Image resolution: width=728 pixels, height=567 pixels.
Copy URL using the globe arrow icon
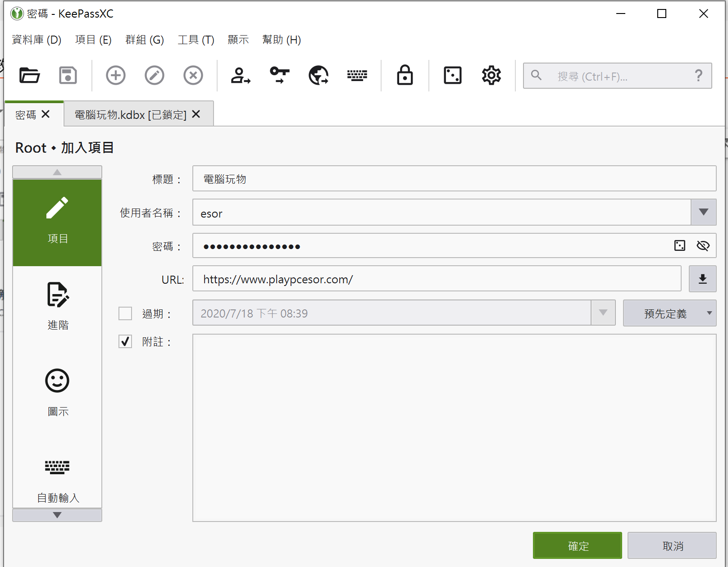click(318, 75)
